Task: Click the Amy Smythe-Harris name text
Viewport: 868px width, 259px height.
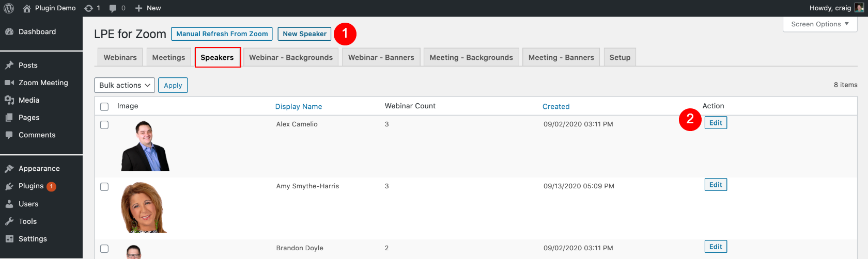Action: point(307,186)
